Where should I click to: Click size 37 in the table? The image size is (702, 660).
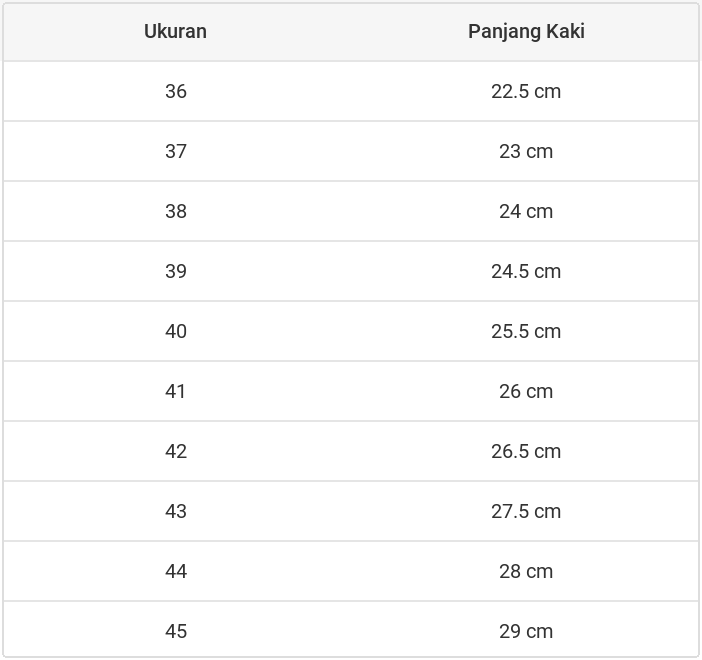tap(176, 151)
